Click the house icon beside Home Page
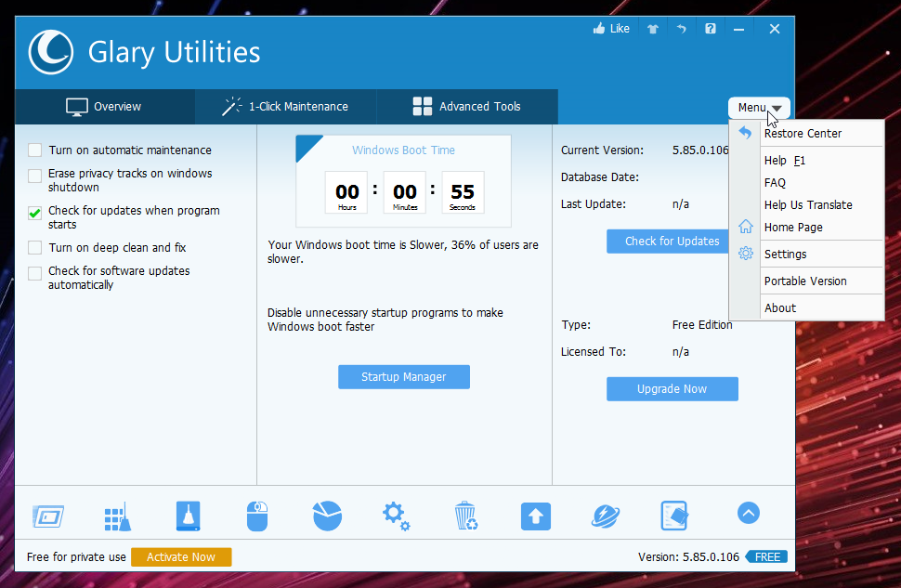 tap(745, 227)
